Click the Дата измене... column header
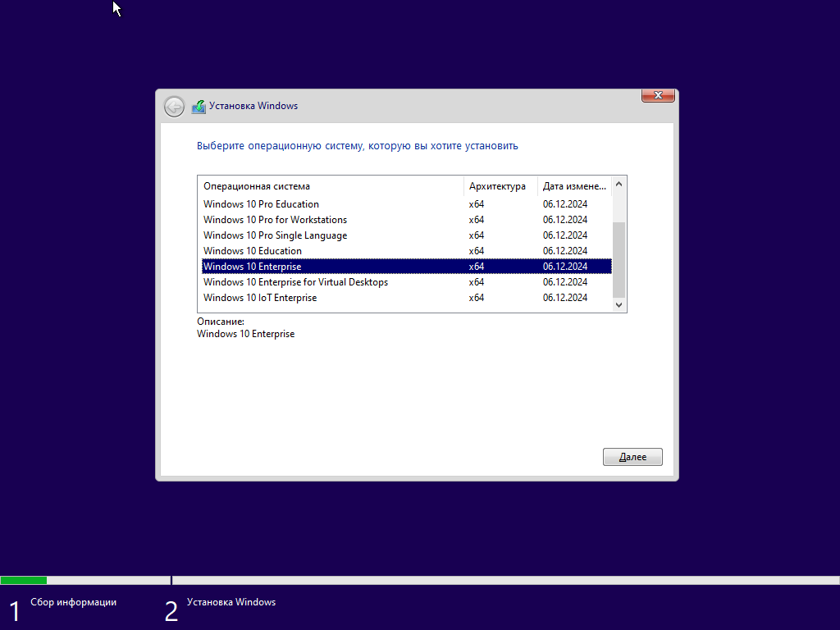Screen dimensions: 840x630 [x=574, y=186]
